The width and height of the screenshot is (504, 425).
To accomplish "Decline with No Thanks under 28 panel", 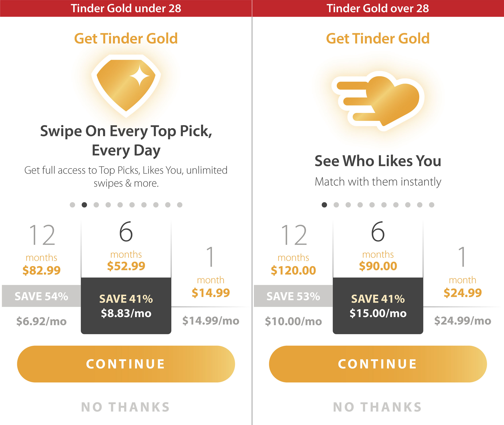I will click(125, 407).
